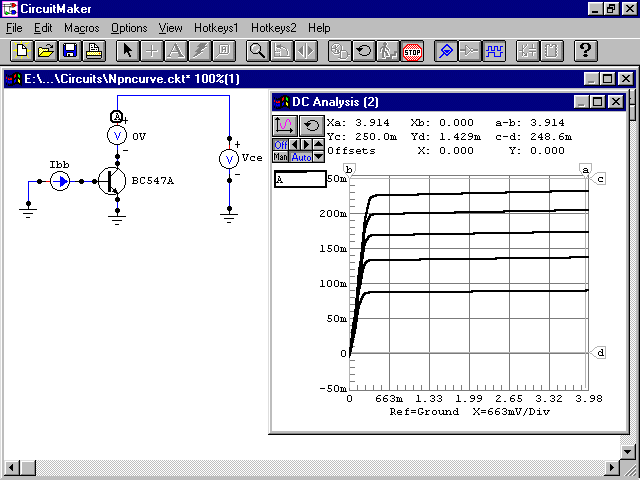Open the Options menu
This screenshot has height=480, width=640.
coord(129,28)
